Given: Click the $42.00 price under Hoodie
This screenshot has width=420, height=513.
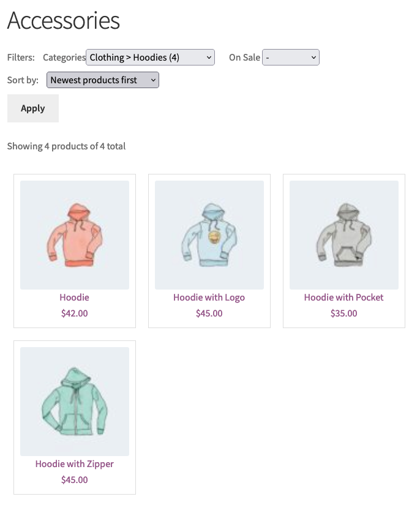Looking at the screenshot, I should [75, 313].
